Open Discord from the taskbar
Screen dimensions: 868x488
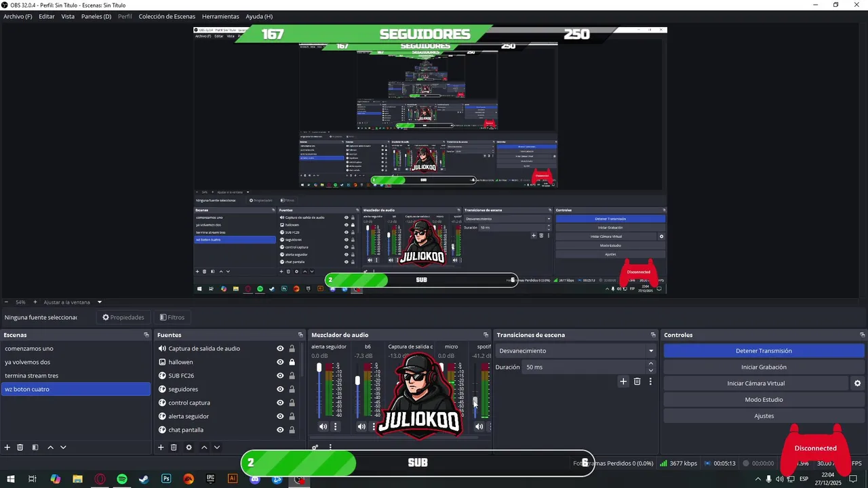click(255, 480)
